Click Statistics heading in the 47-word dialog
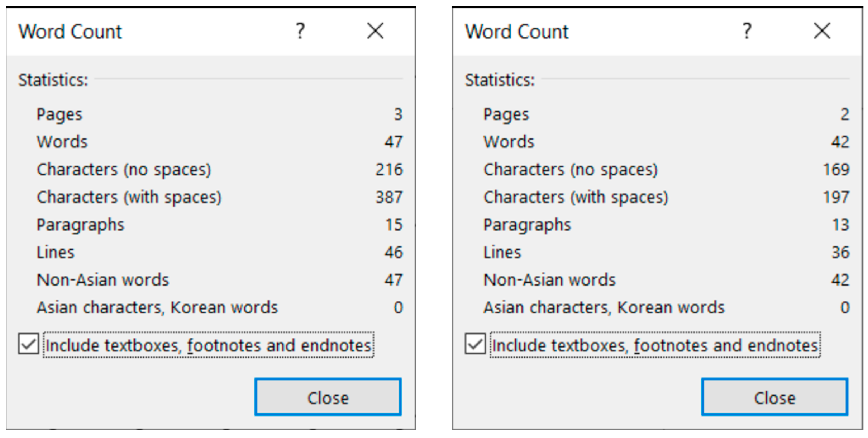Viewport: 868px width, 438px height. pyautogui.click(x=53, y=80)
